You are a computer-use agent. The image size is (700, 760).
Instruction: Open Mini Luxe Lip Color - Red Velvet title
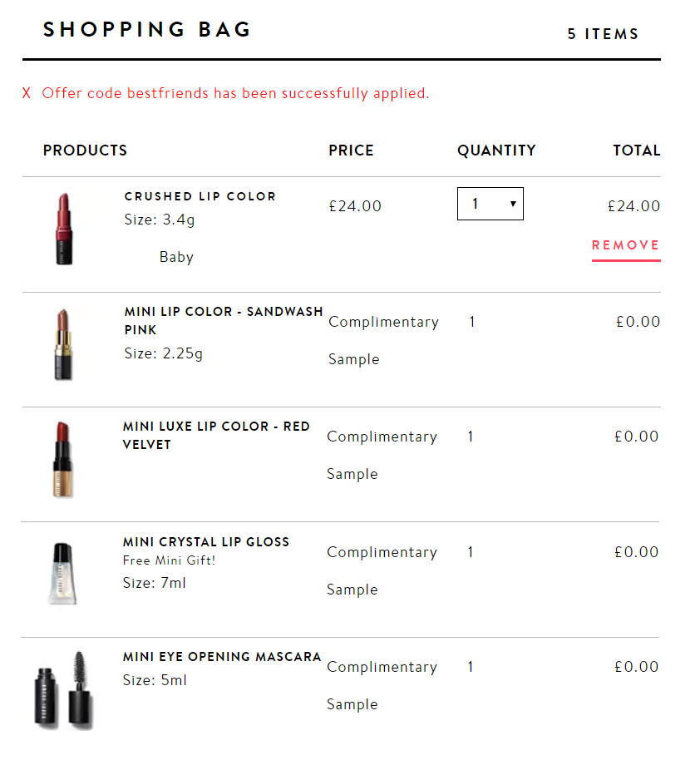(216, 435)
